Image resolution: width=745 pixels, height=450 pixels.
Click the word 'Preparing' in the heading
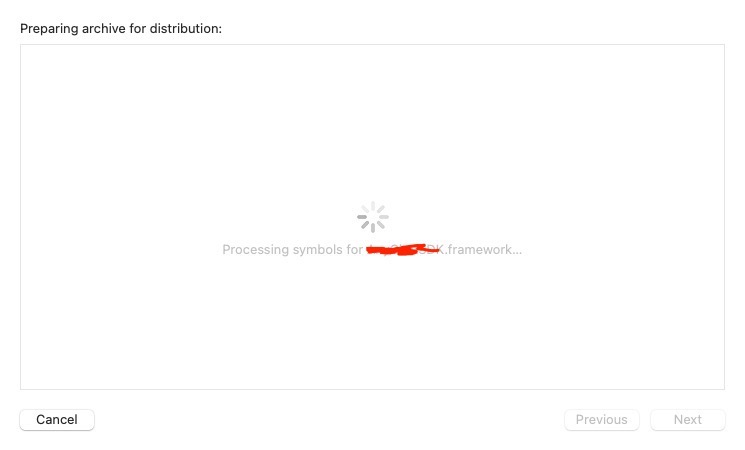49,29
